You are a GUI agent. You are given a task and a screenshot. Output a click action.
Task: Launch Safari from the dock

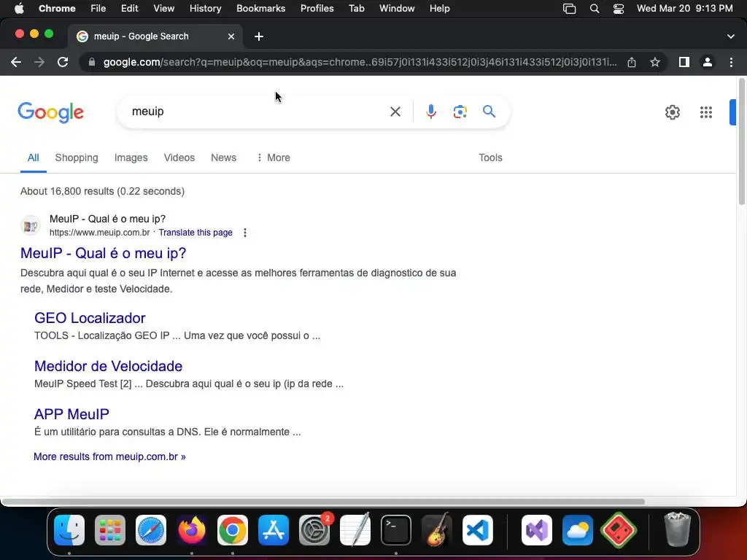pos(151,530)
